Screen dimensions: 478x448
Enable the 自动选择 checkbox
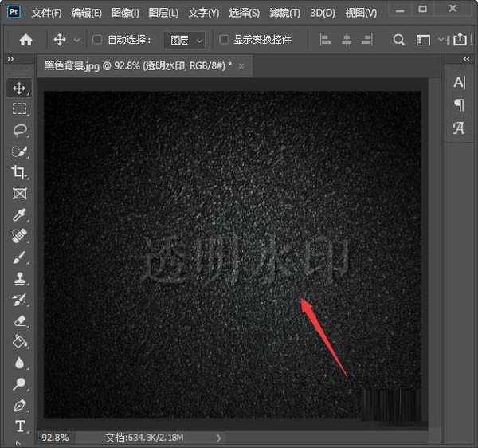click(97, 40)
